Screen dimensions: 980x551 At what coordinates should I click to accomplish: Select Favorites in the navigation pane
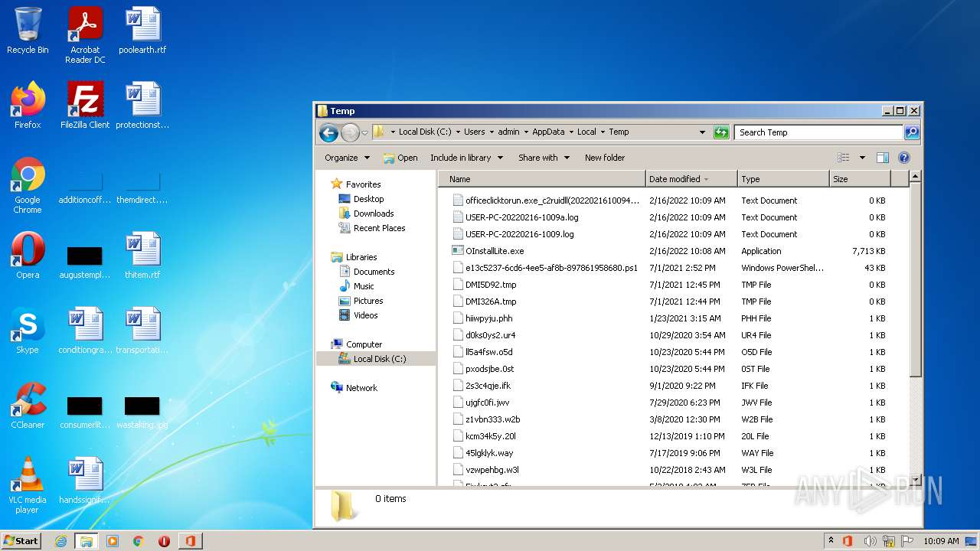(355, 184)
